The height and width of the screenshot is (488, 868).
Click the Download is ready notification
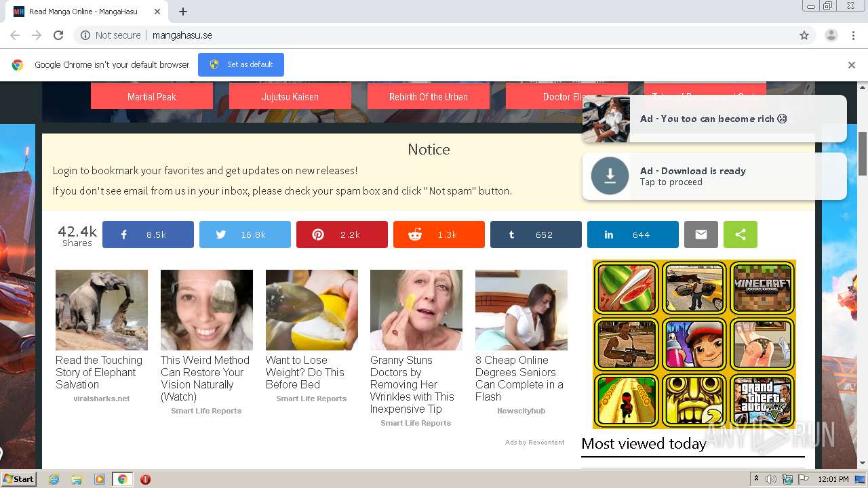[x=714, y=176]
